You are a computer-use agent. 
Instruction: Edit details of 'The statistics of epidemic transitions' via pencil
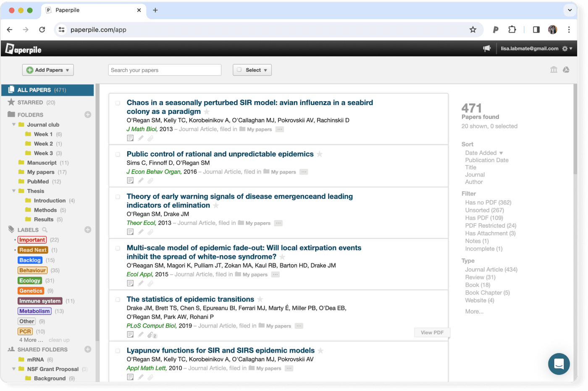pyautogui.click(x=140, y=334)
